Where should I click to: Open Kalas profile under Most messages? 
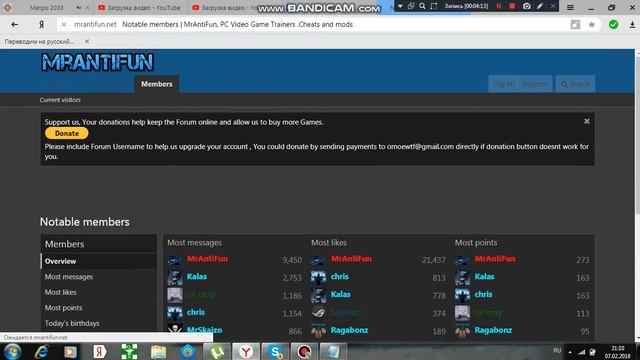(x=197, y=276)
